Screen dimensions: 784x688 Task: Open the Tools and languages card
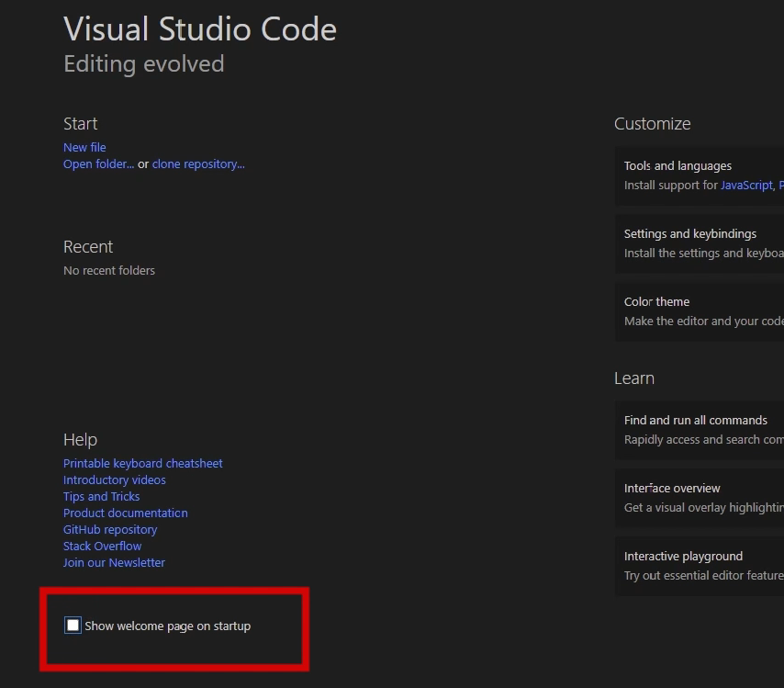click(699, 175)
